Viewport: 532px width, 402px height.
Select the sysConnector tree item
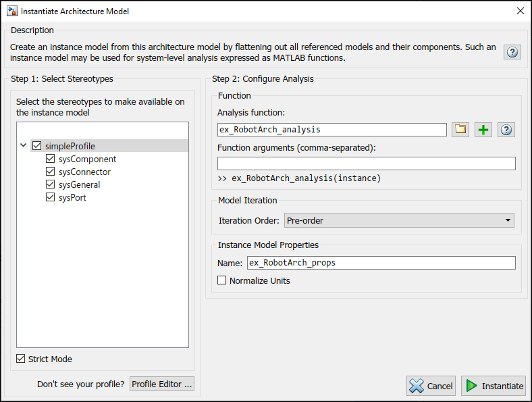[84, 172]
